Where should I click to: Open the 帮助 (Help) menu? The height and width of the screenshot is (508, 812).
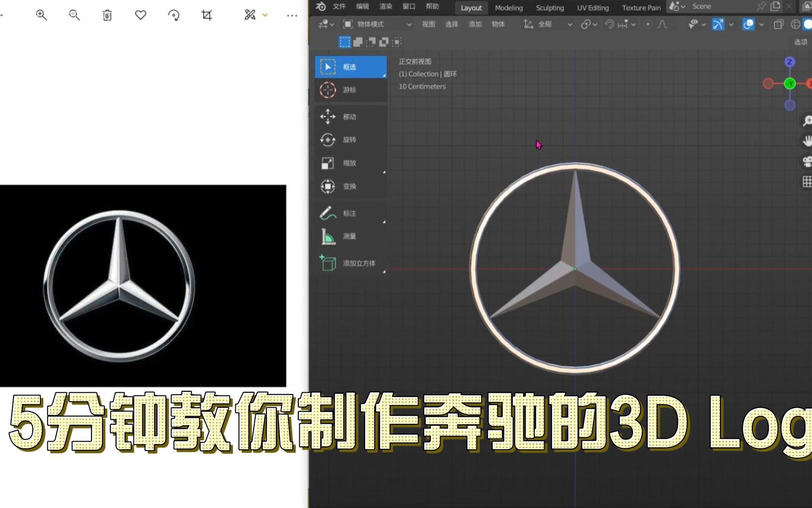click(432, 7)
